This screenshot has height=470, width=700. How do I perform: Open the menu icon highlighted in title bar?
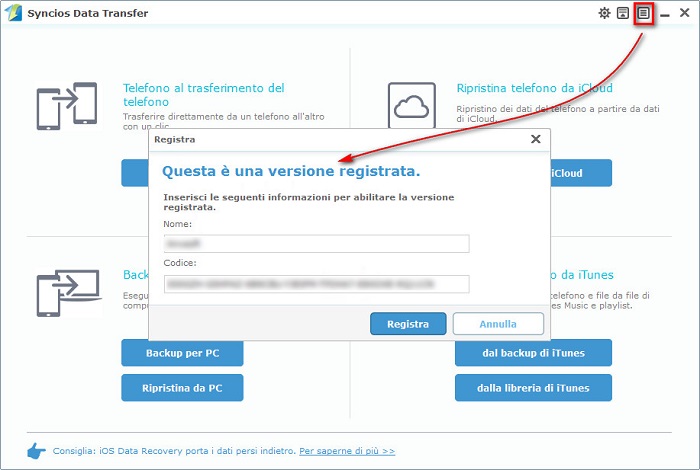[x=643, y=13]
